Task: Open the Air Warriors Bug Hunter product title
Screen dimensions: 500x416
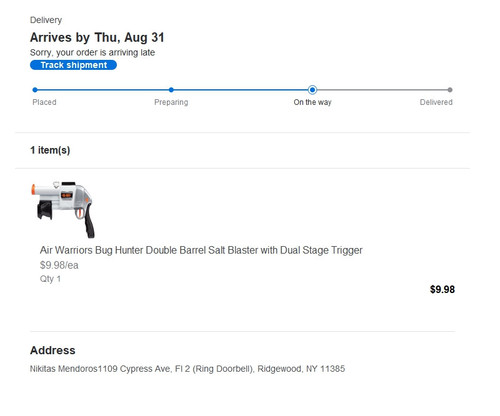Action: point(201,250)
